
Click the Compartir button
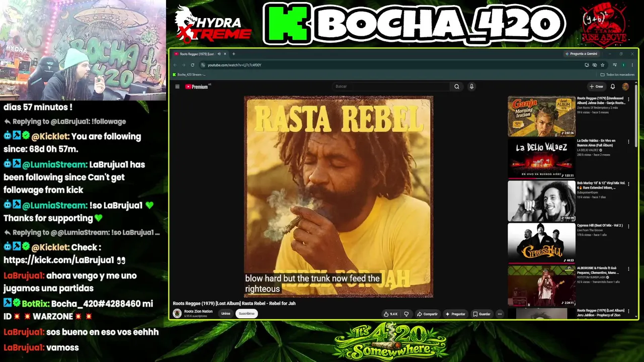427,314
